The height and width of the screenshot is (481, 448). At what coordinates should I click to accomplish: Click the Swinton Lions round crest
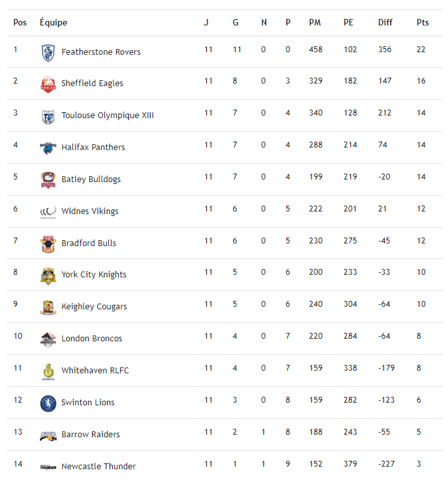[48, 403]
